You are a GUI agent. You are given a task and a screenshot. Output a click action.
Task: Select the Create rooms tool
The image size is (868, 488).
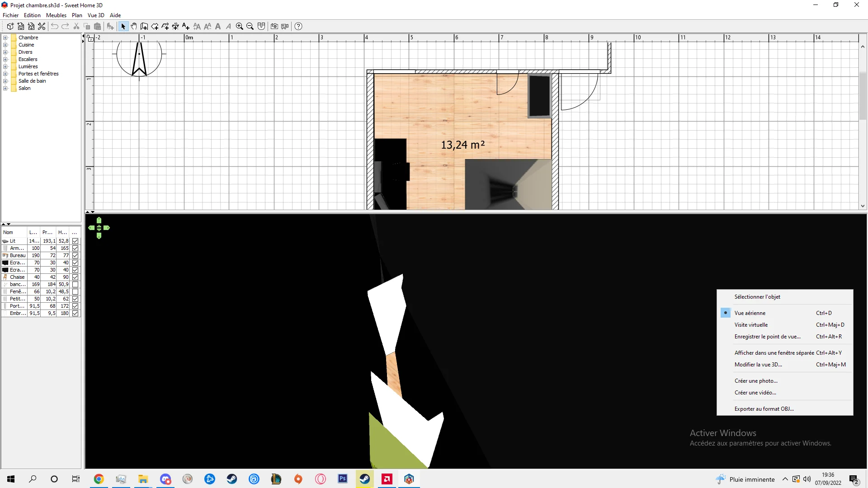[155, 26]
